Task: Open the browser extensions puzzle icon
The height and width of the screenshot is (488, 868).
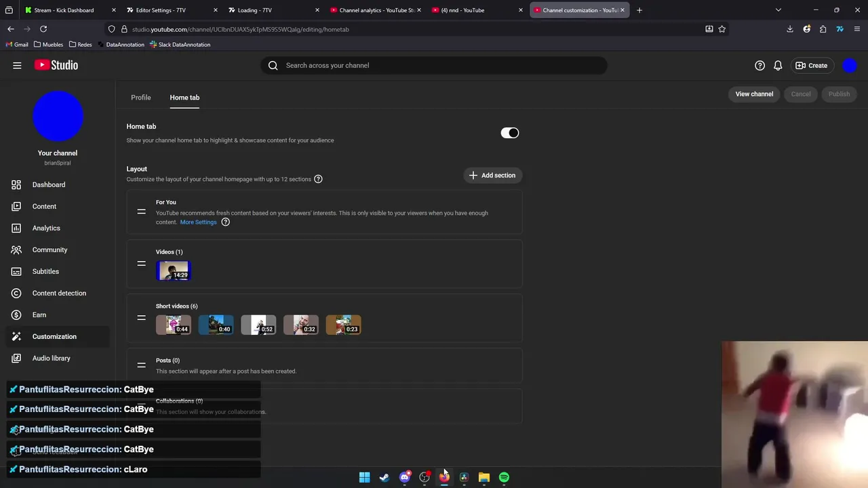Action: click(823, 29)
